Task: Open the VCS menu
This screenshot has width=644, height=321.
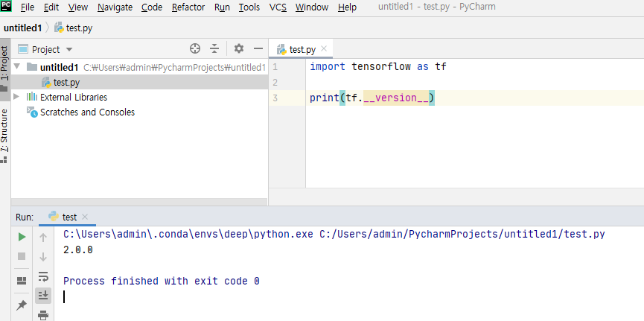Action: tap(278, 7)
